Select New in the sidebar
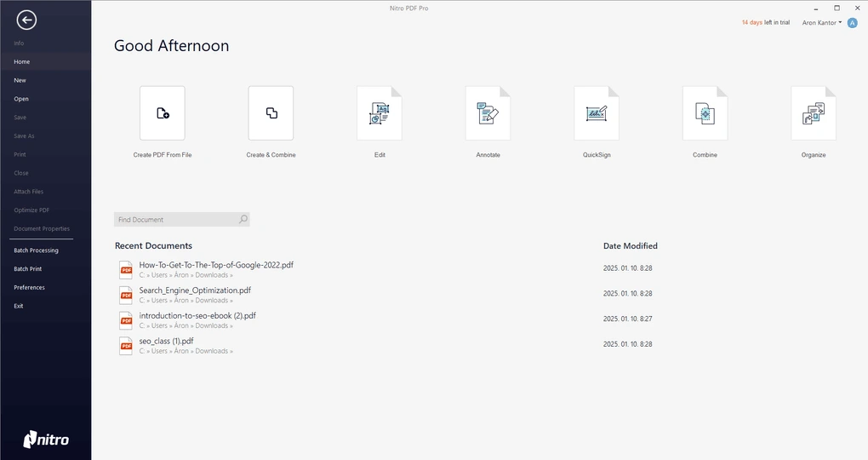Image resolution: width=868 pixels, height=460 pixels. click(20, 80)
